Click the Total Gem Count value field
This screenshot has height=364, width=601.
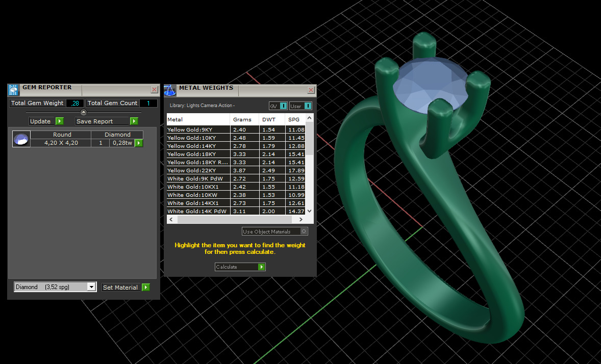(148, 103)
